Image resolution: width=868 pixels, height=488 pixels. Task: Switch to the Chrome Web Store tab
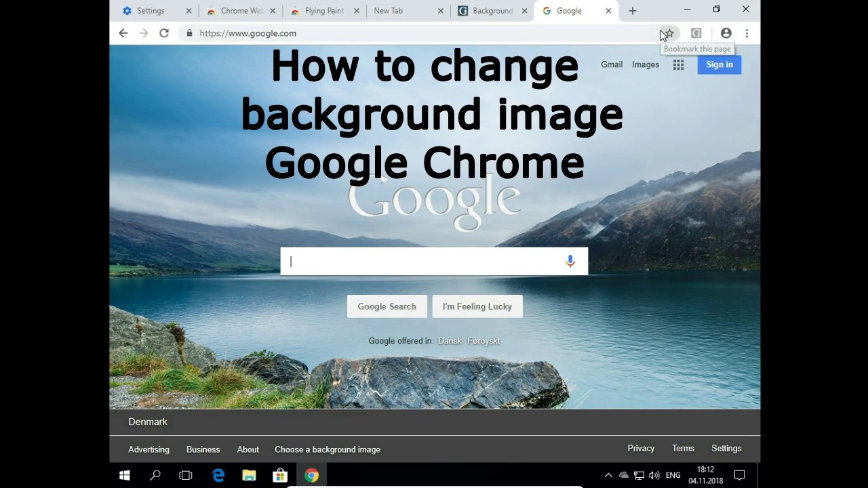pos(241,11)
